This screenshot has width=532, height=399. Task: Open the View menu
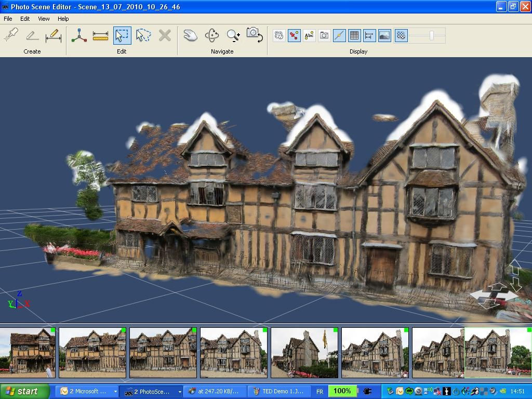[44, 19]
